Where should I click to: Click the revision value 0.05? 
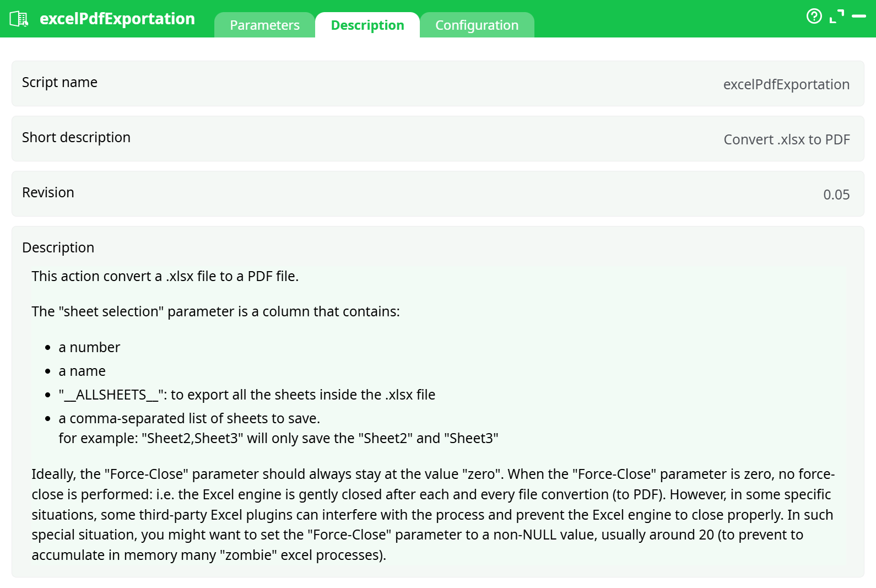[836, 194]
